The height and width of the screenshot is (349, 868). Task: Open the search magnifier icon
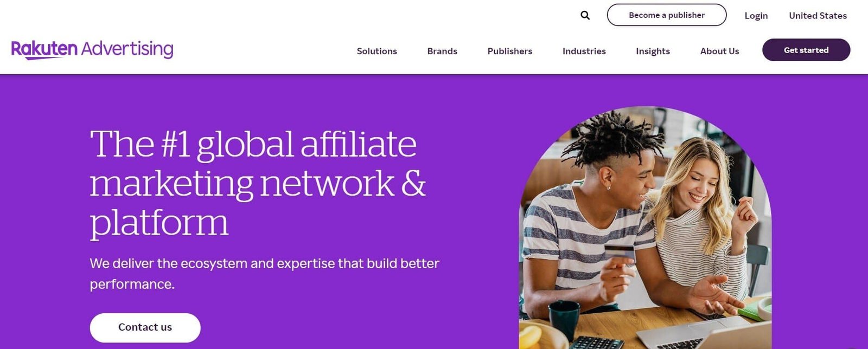pos(585,15)
